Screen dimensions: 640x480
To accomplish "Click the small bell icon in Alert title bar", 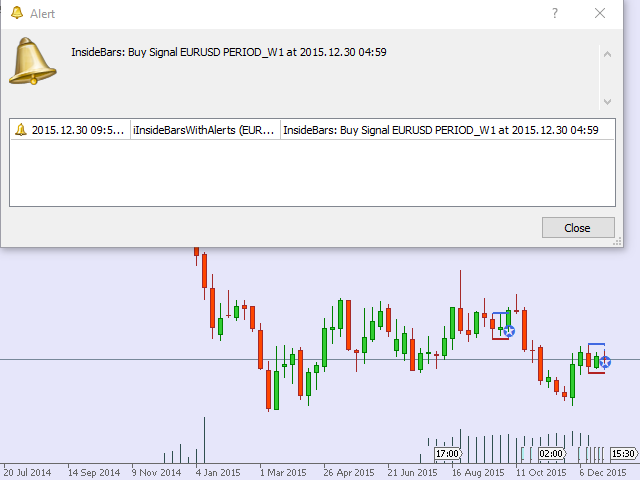I will click(17, 13).
